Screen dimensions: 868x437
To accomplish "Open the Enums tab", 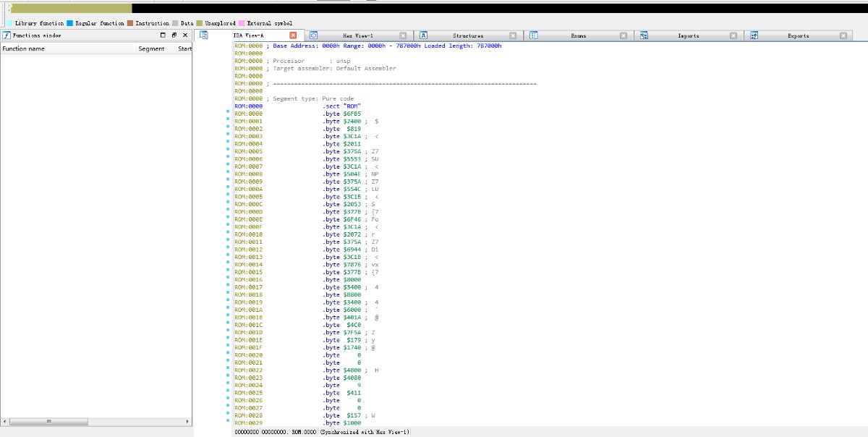I will 579,35.
